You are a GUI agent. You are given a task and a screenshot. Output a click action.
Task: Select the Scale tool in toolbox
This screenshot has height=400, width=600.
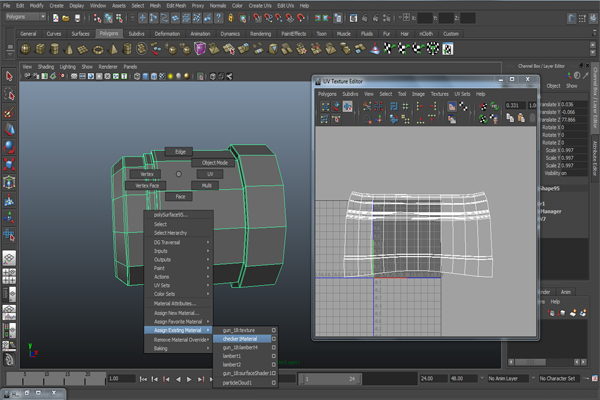[9, 165]
